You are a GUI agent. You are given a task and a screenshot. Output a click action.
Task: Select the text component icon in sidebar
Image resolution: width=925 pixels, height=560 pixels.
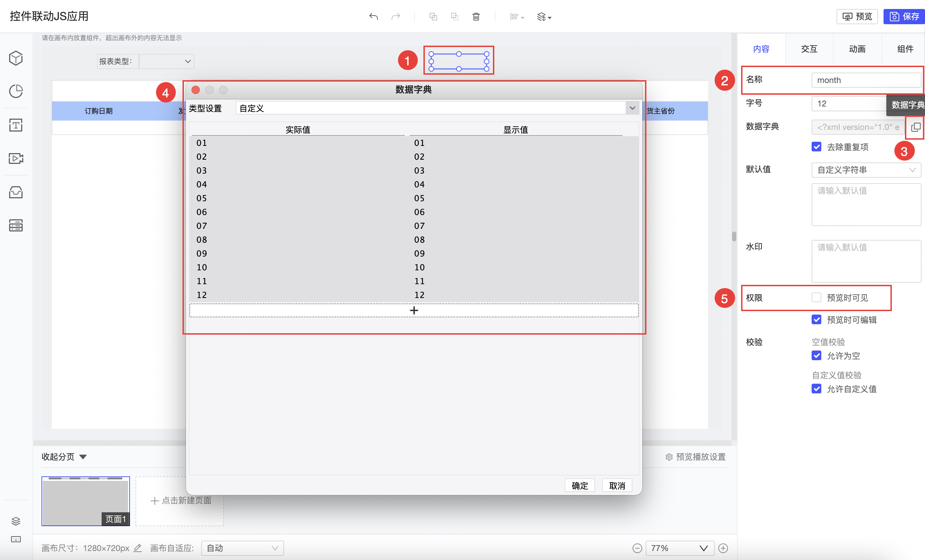(x=16, y=125)
